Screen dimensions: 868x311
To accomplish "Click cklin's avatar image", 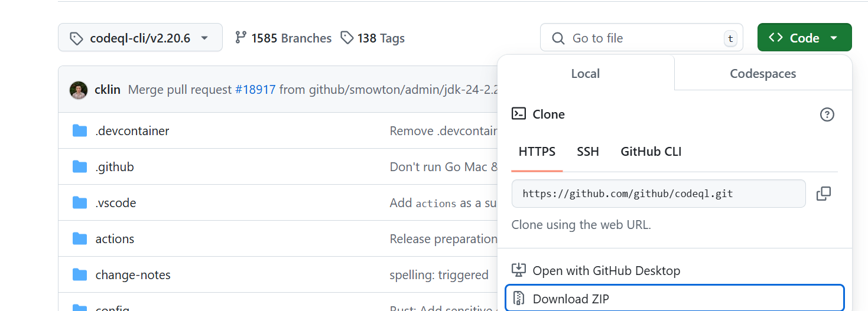I will click(79, 90).
